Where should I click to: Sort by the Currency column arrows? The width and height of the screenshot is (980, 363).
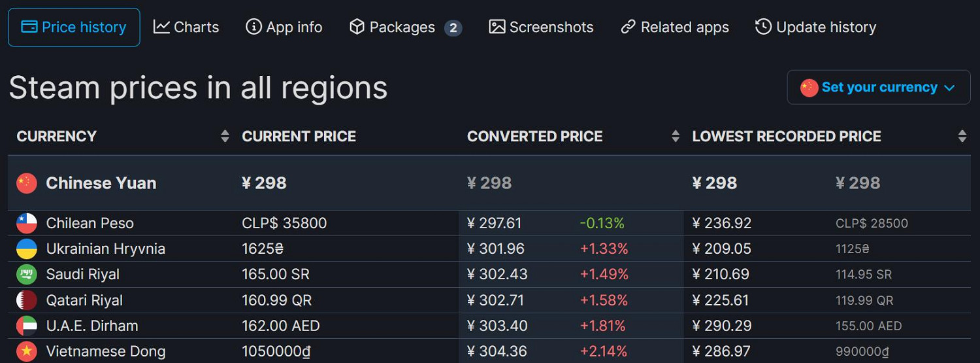click(x=225, y=136)
